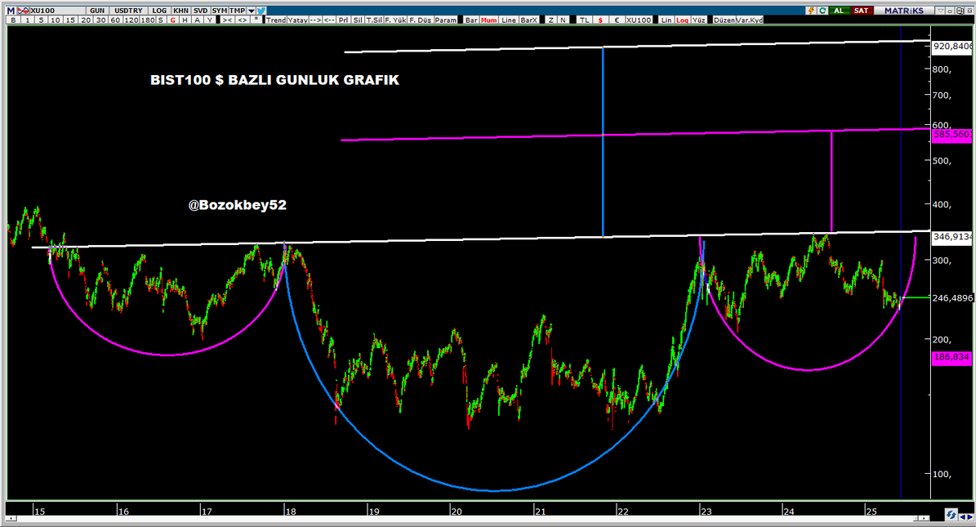
Task: Click the Z toolbar button
Action: click(x=551, y=20)
